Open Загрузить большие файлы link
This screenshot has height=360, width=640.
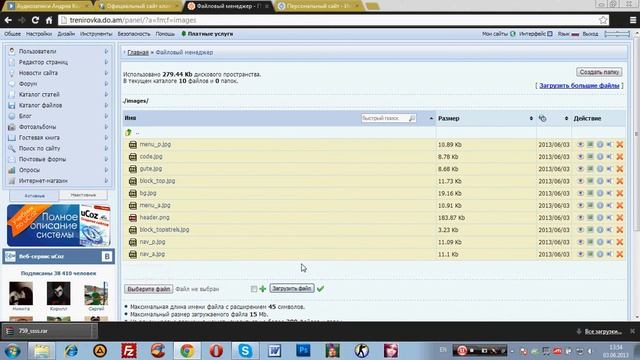tap(579, 86)
